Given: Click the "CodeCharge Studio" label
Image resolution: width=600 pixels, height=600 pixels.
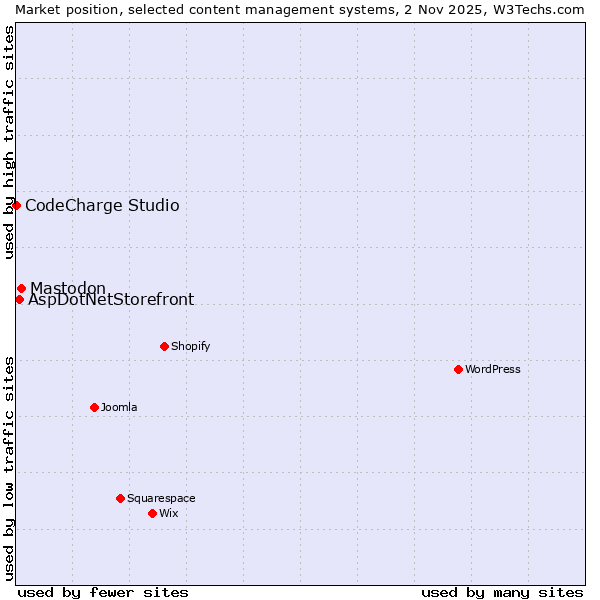Looking at the screenshot, I should [x=102, y=205].
